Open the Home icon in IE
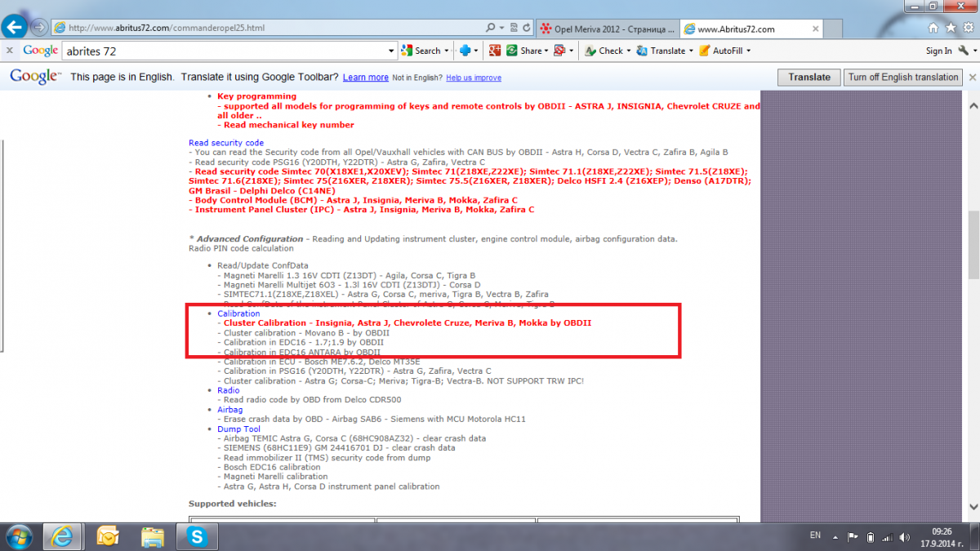980x551 pixels. point(933,28)
